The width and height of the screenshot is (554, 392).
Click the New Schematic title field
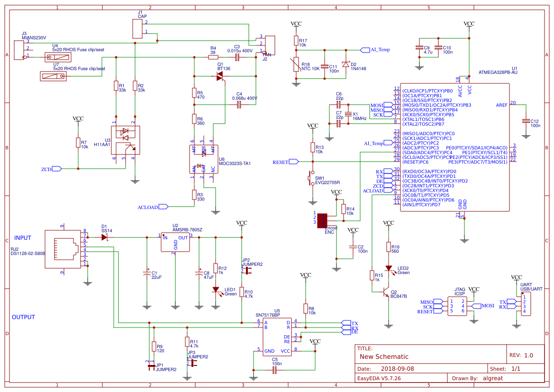coord(385,356)
